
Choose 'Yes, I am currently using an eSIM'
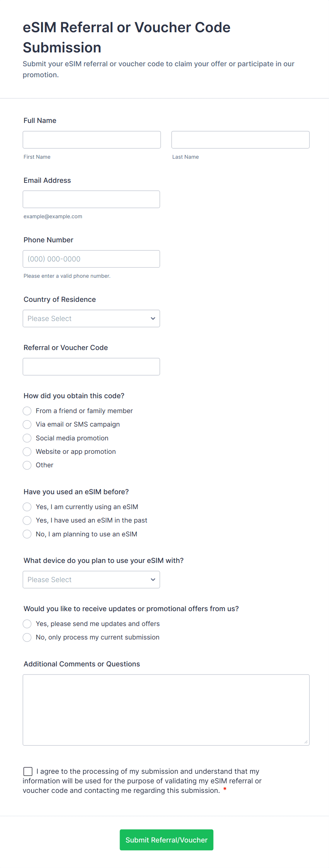tap(27, 507)
